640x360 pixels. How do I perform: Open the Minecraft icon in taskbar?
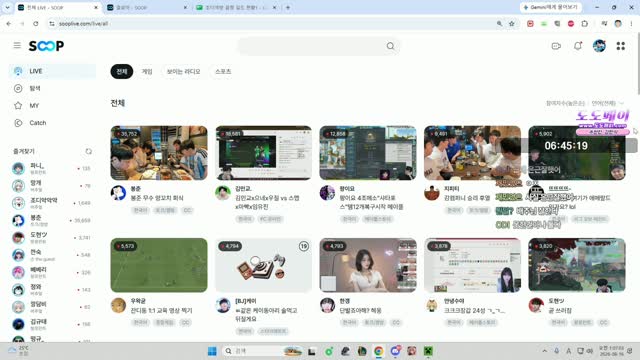pyautogui.click(x=428, y=351)
